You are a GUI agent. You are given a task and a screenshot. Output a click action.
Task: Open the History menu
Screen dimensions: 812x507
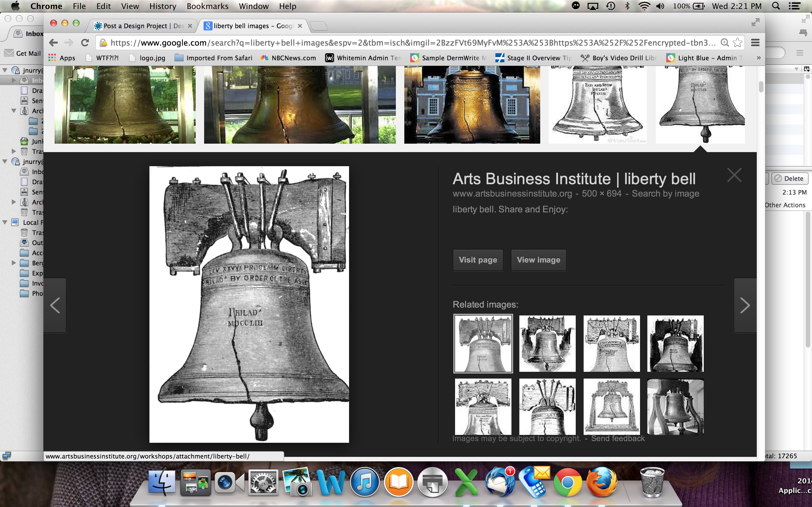click(x=162, y=6)
